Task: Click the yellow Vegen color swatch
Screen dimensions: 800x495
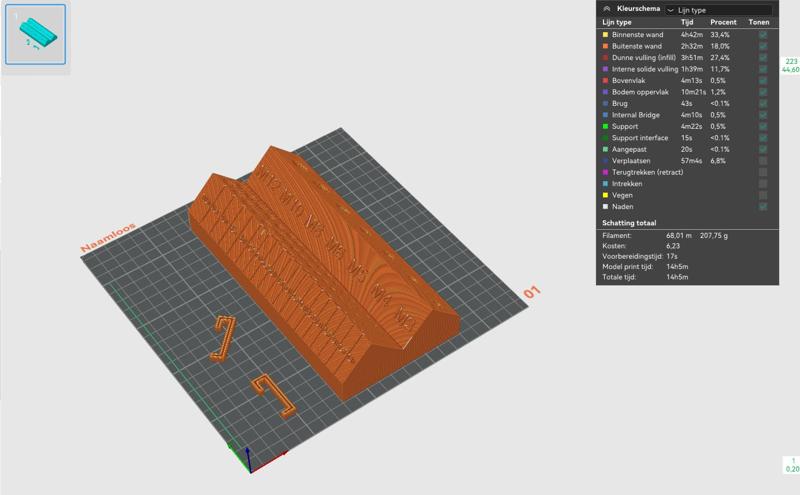Action: pyautogui.click(x=606, y=195)
